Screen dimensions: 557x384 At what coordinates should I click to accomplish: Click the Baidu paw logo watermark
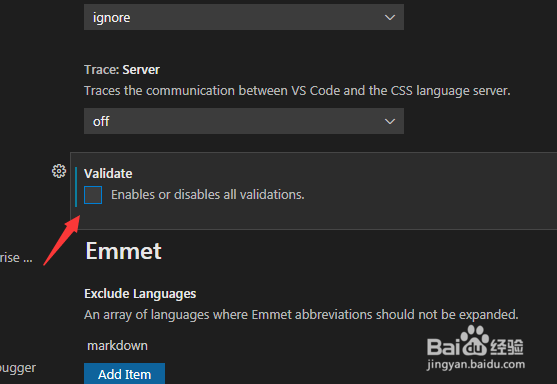tap(475, 341)
